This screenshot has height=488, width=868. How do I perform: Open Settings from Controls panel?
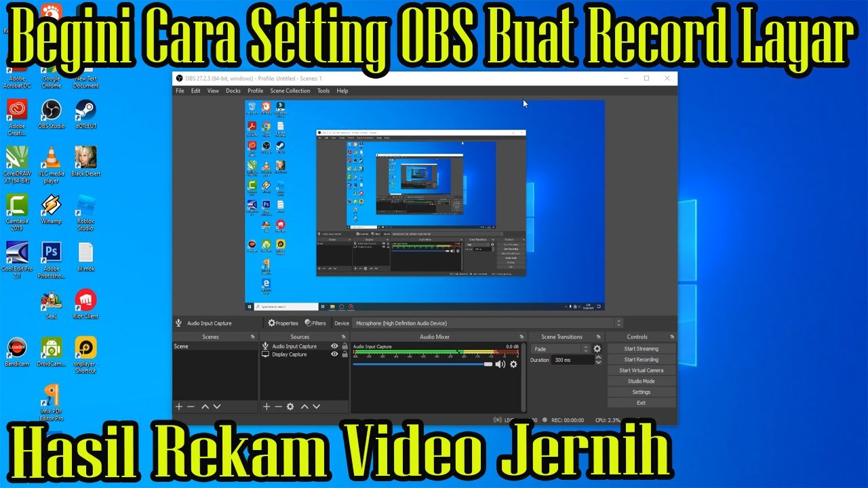click(x=641, y=392)
